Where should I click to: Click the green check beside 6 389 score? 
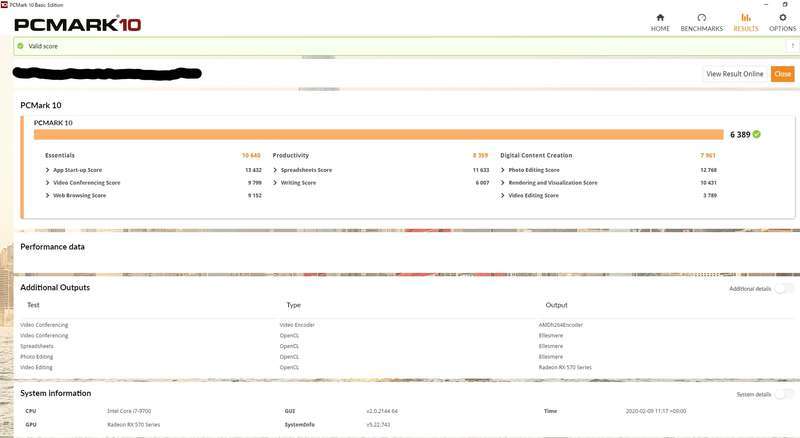[757, 134]
